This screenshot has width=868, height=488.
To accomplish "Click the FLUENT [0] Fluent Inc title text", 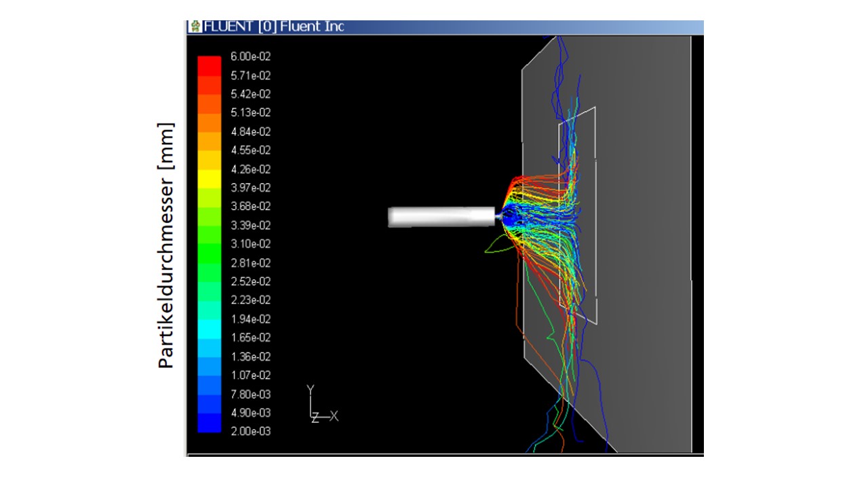I will click(274, 26).
